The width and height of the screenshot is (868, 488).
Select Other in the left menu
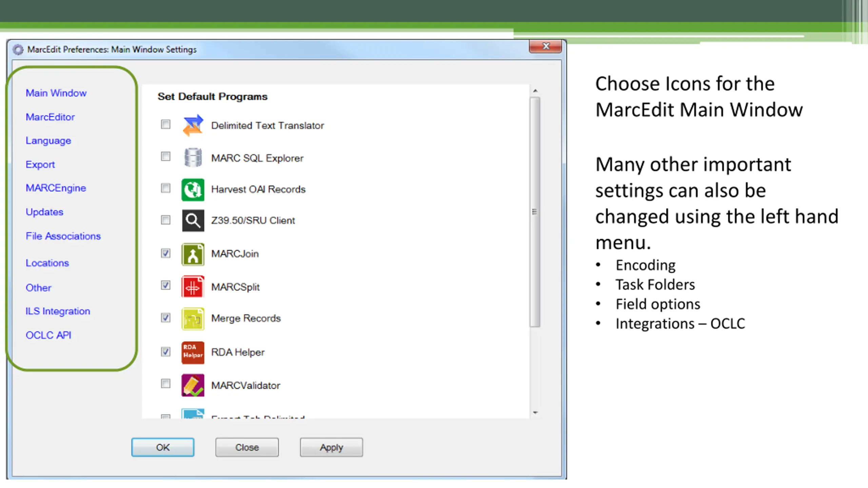pos(39,288)
